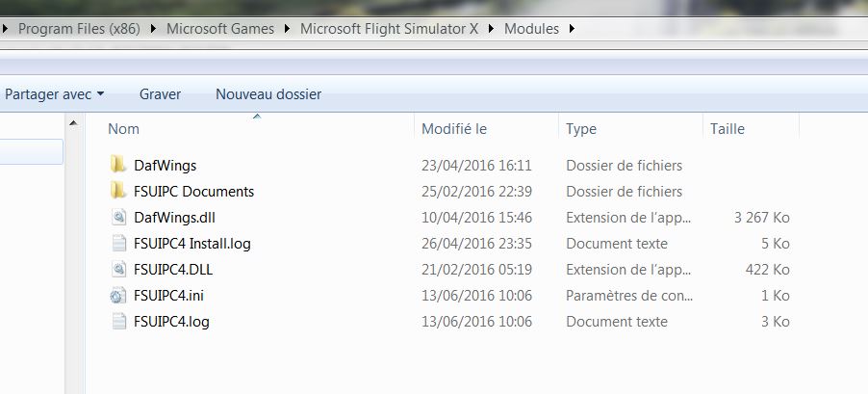Expand the arrow after Modules in breadcrumb
Image resolution: width=868 pixels, height=394 pixels.
click(x=572, y=29)
